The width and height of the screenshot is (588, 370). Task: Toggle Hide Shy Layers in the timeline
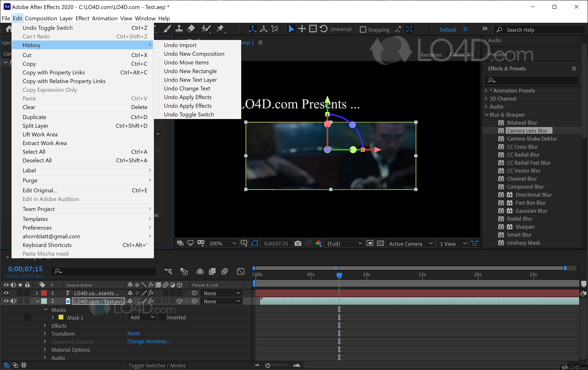click(x=200, y=271)
